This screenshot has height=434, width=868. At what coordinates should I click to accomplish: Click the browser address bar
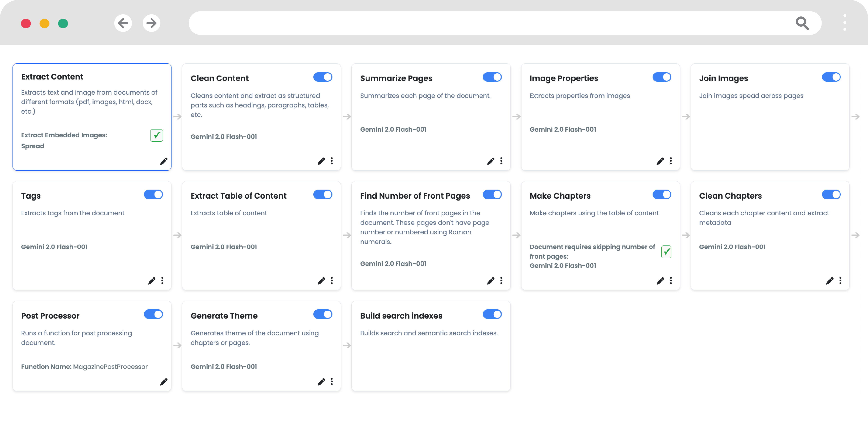tap(472, 23)
